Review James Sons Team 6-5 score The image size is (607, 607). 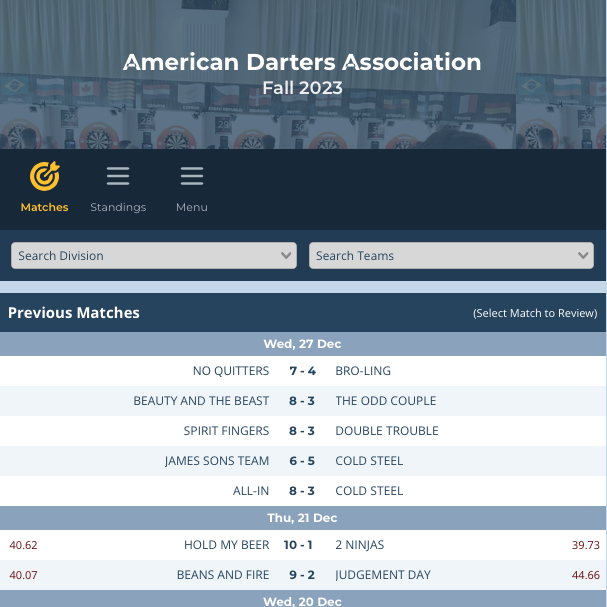tap(302, 461)
